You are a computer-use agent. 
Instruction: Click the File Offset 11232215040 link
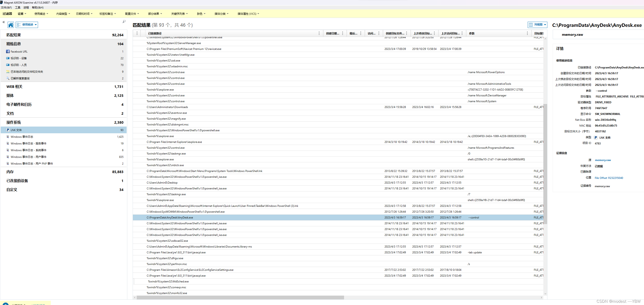[608, 178]
